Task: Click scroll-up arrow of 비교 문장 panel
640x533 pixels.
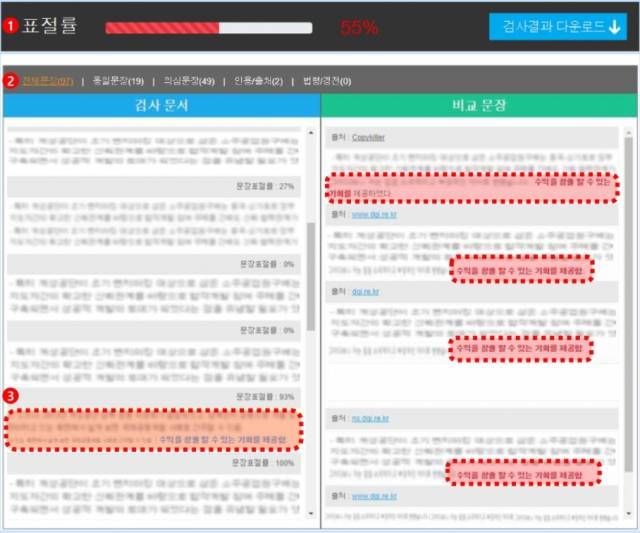Action: [629, 133]
